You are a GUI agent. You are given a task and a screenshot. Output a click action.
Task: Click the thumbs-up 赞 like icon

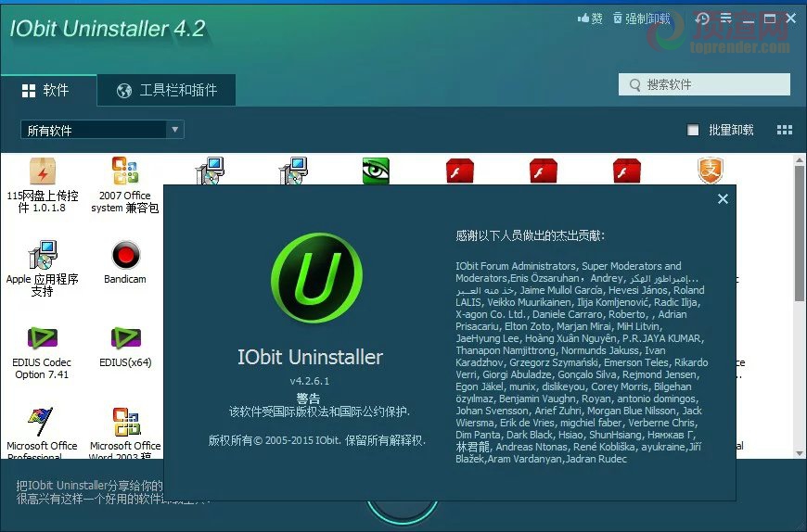click(590, 19)
